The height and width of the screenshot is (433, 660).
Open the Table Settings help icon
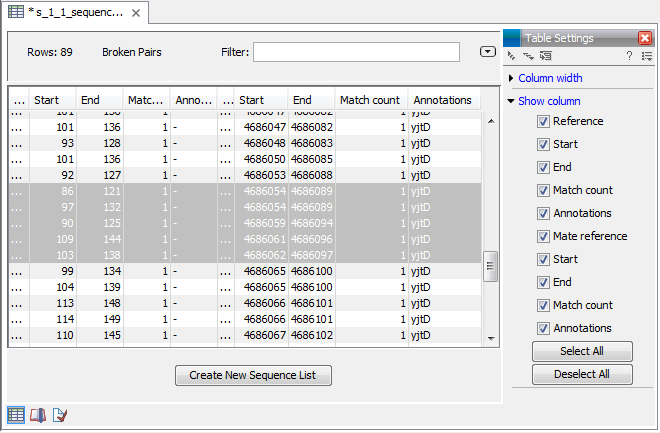tap(629, 56)
